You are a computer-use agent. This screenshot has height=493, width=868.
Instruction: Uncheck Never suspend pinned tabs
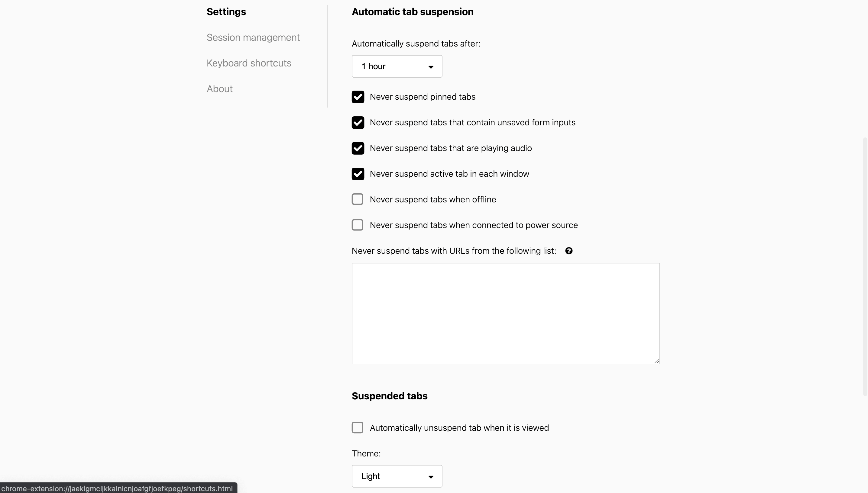[x=358, y=97]
